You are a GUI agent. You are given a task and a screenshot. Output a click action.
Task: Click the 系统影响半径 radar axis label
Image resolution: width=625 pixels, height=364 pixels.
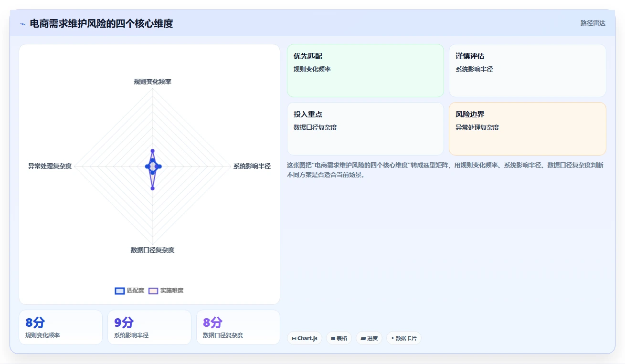pos(252,166)
